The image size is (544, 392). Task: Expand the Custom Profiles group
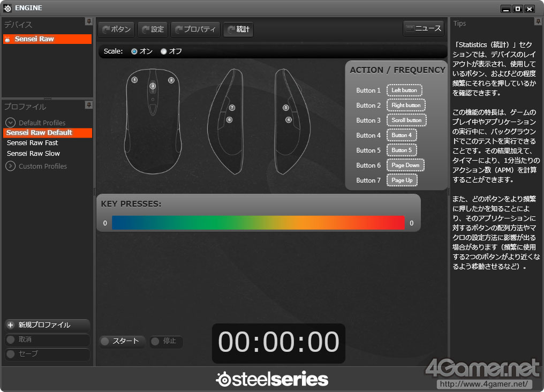tap(10, 166)
